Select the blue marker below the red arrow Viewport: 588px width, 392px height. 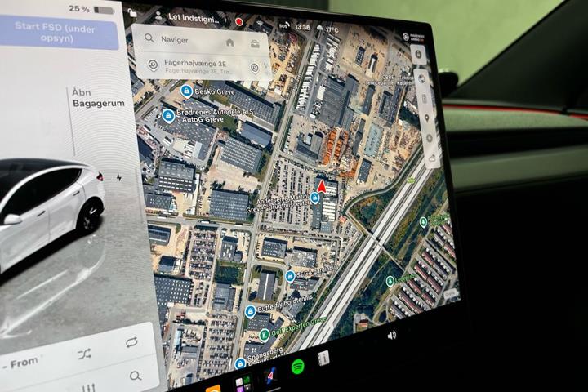pos(315,198)
